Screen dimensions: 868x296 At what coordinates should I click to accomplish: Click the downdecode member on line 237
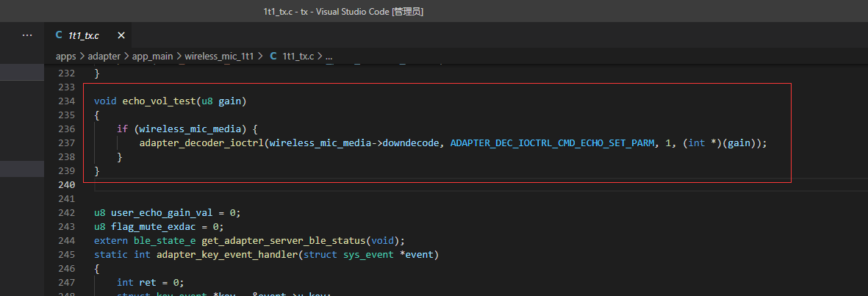(x=412, y=143)
